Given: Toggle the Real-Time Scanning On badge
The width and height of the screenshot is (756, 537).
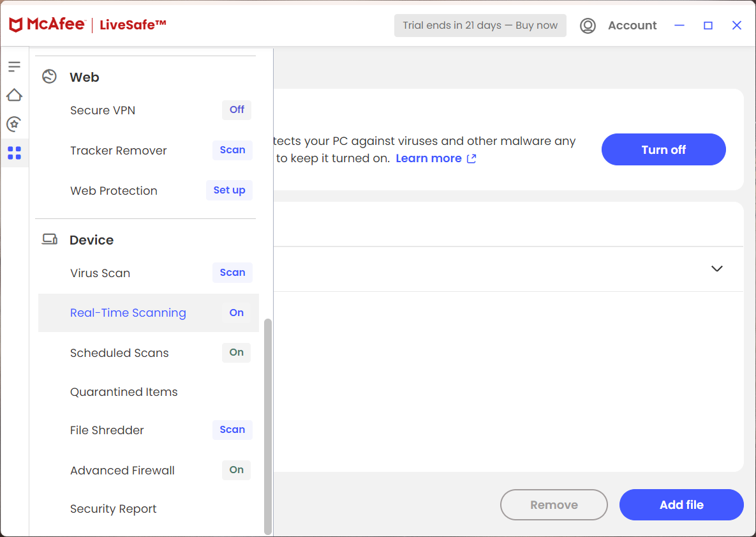Looking at the screenshot, I should tap(236, 313).
